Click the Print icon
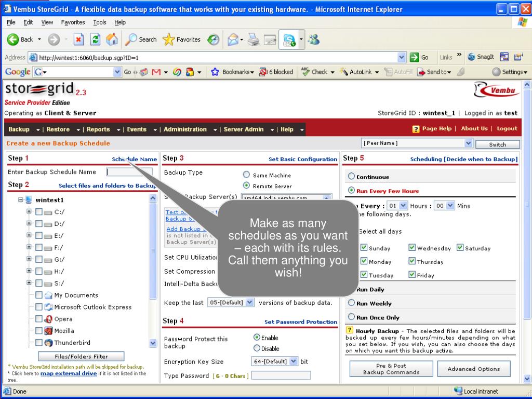 pyautogui.click(x=253, y=39)
